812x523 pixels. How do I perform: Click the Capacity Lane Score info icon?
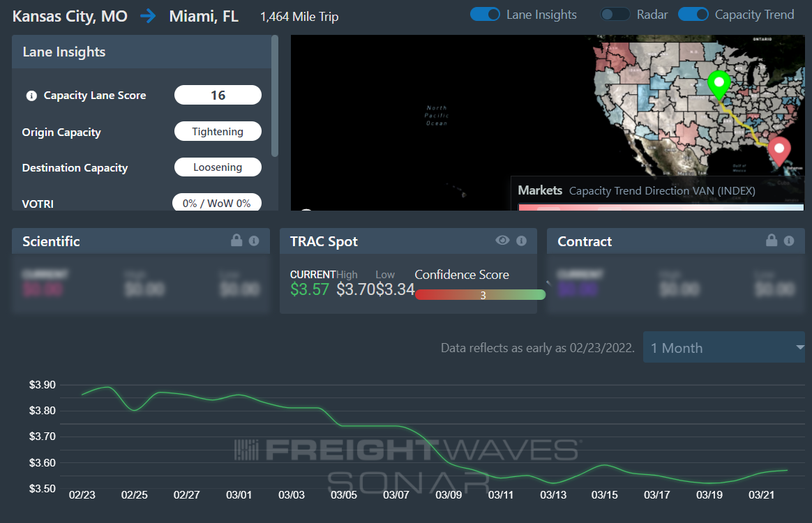(x=31, y=96)
